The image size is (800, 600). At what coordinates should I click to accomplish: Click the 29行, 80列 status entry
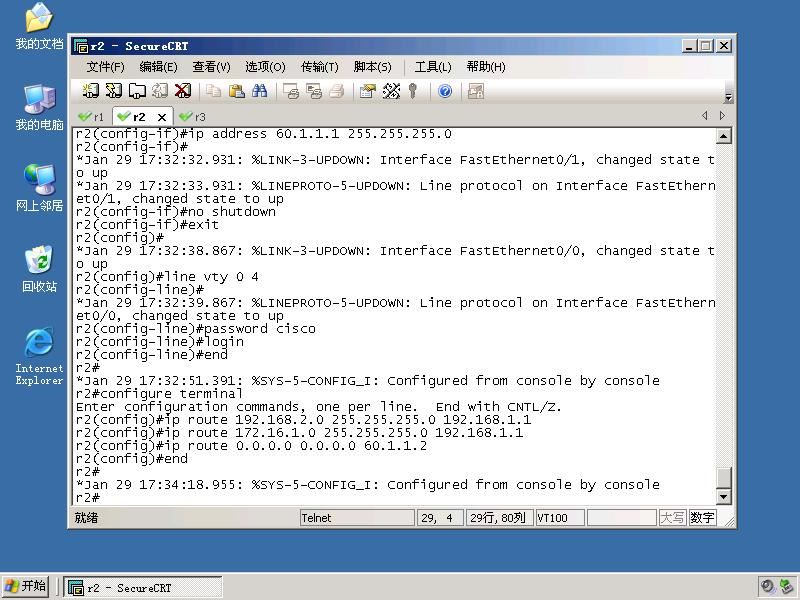(499, 518)
